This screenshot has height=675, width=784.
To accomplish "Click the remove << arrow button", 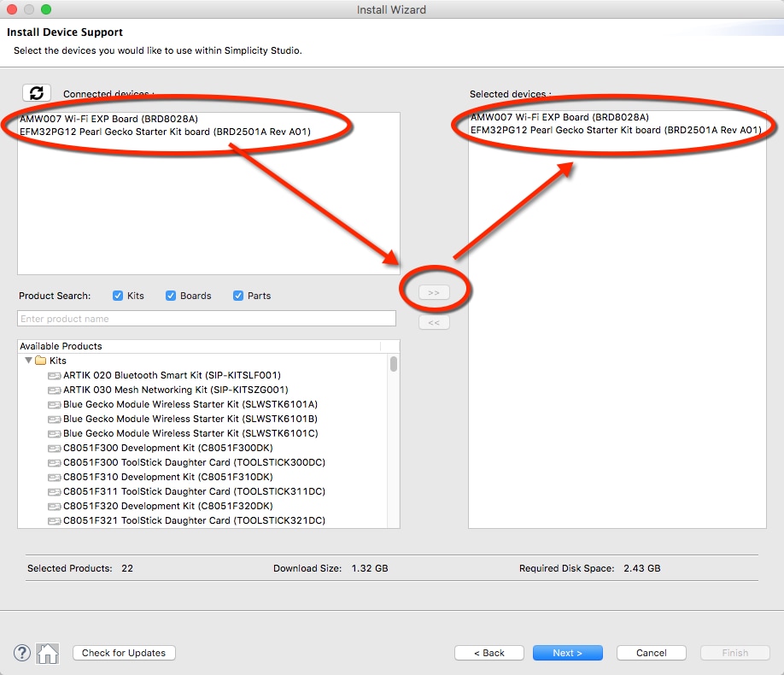I will click(x=434, y=323).
